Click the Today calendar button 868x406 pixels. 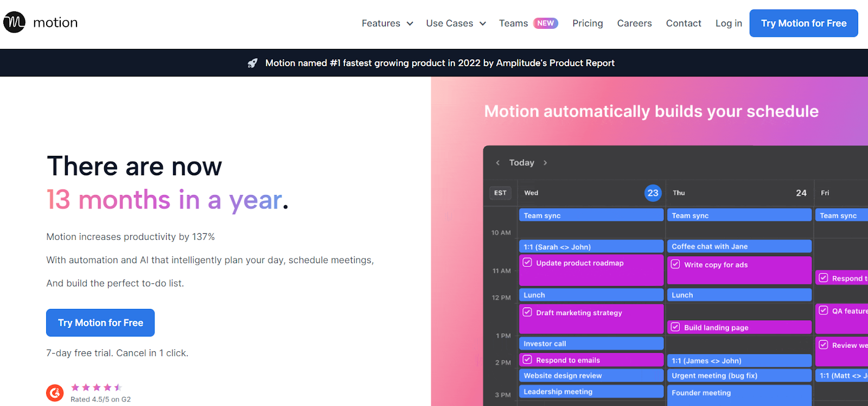point(521,163)
